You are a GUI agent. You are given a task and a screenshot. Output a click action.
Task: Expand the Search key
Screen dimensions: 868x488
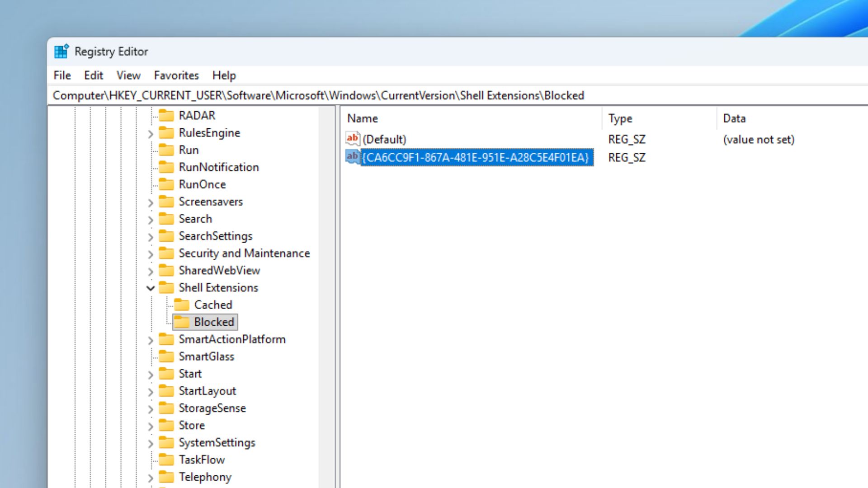coord(151,220)
